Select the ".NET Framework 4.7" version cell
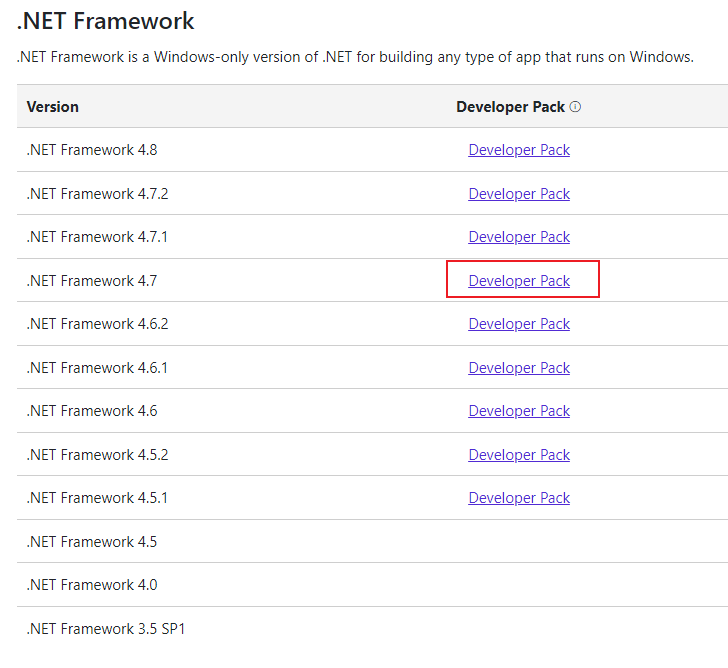The height and width of the screenshot is (668, 728). [92, 280]
